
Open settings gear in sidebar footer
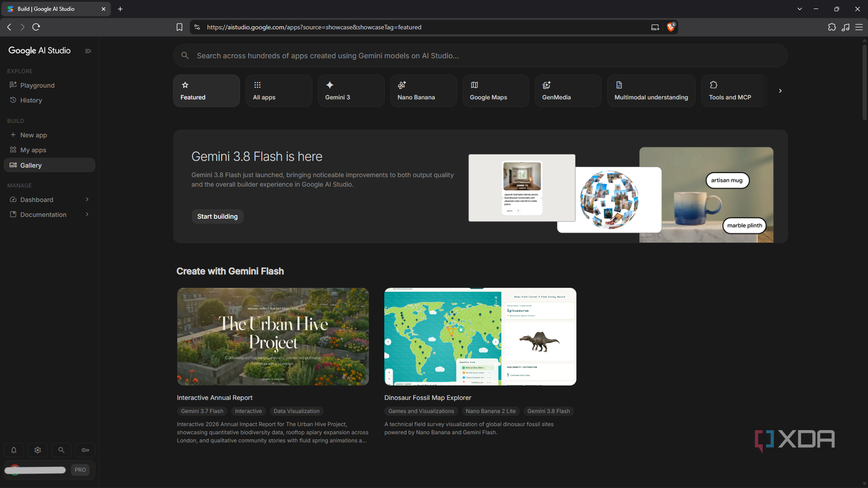click(37, 450)
